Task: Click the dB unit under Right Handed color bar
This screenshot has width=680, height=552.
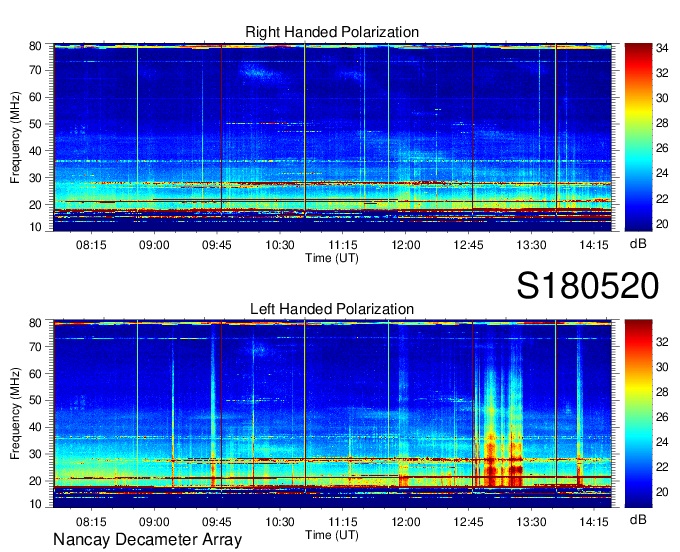Action: [638, 244]
